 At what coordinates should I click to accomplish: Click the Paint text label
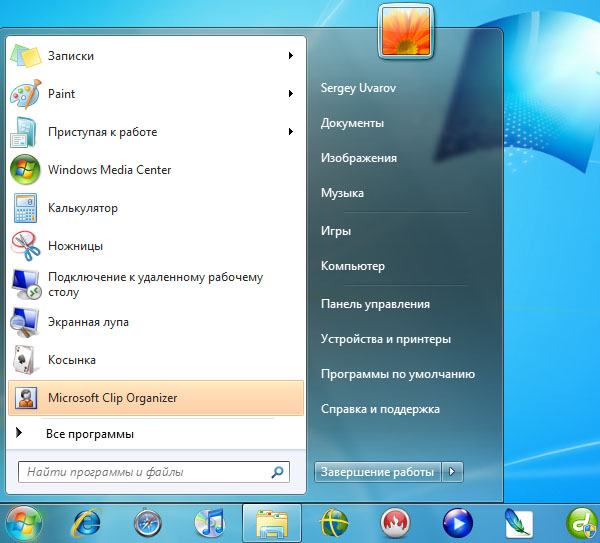click(61, 94)
